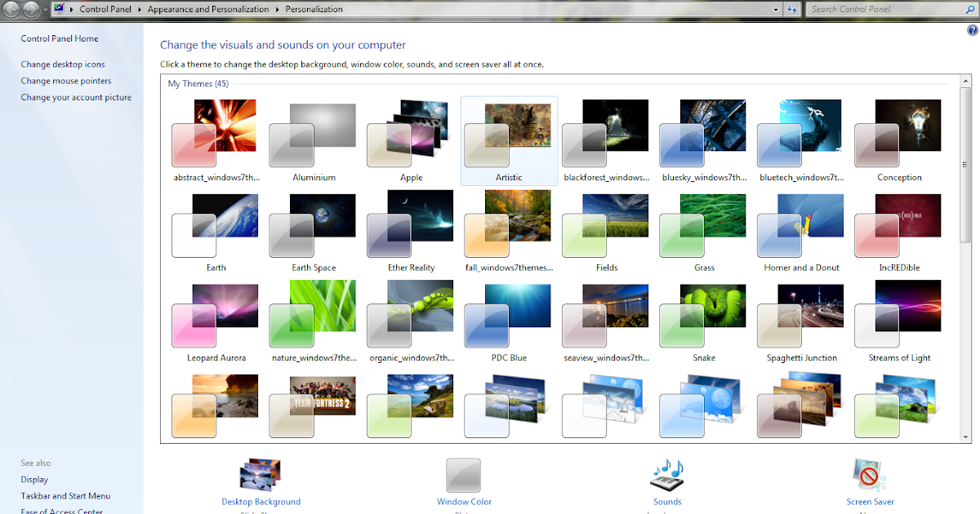
Task: Choose the Homer and a Donut theme
Action: pyautogui.click(x=801, y=232)
